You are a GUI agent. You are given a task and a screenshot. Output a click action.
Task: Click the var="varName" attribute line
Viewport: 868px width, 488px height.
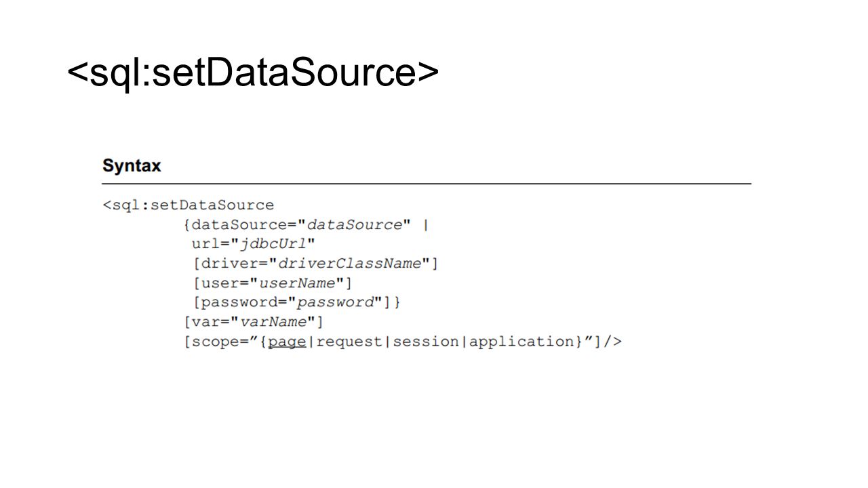point(254,321)
